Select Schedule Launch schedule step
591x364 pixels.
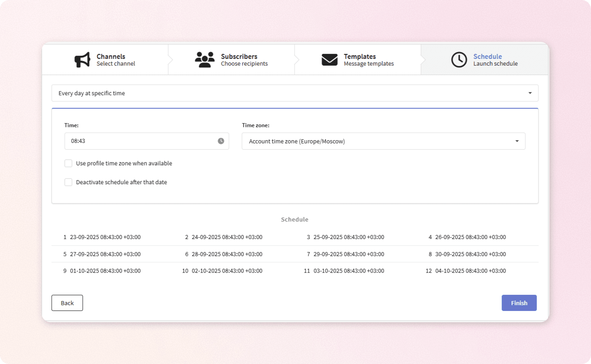click(x=495, y=60)
